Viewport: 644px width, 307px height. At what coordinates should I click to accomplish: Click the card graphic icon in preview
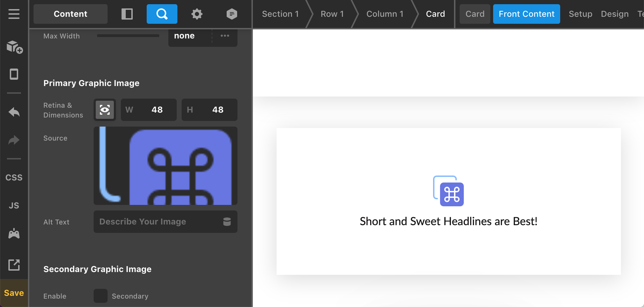coord(448,191)
